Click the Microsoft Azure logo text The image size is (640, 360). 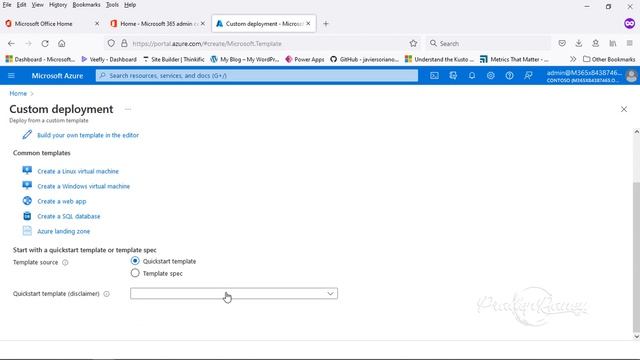coord(57,76)
